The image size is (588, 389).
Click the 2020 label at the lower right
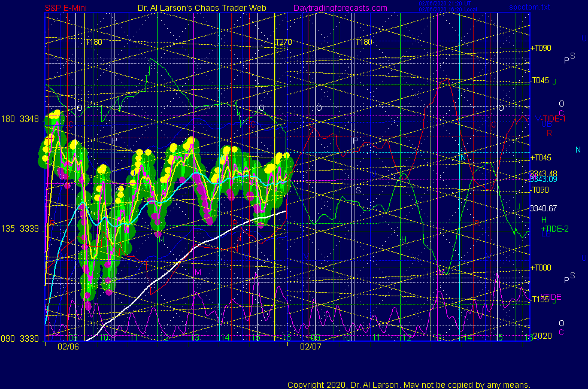click(542, 336)
